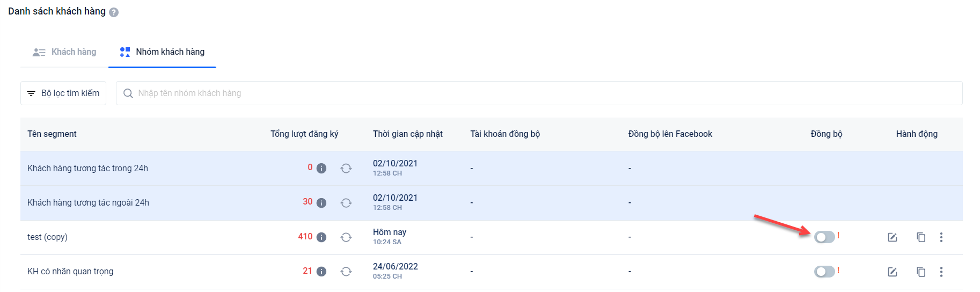Click info icon for Khách hàng tương tác trong 24h
Viewport: 980px width, 292px height.
pyautogui.click(x=321, y=169)
